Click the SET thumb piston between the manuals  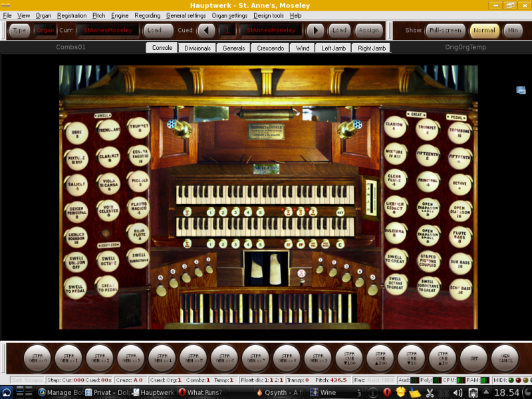[340, 212]
